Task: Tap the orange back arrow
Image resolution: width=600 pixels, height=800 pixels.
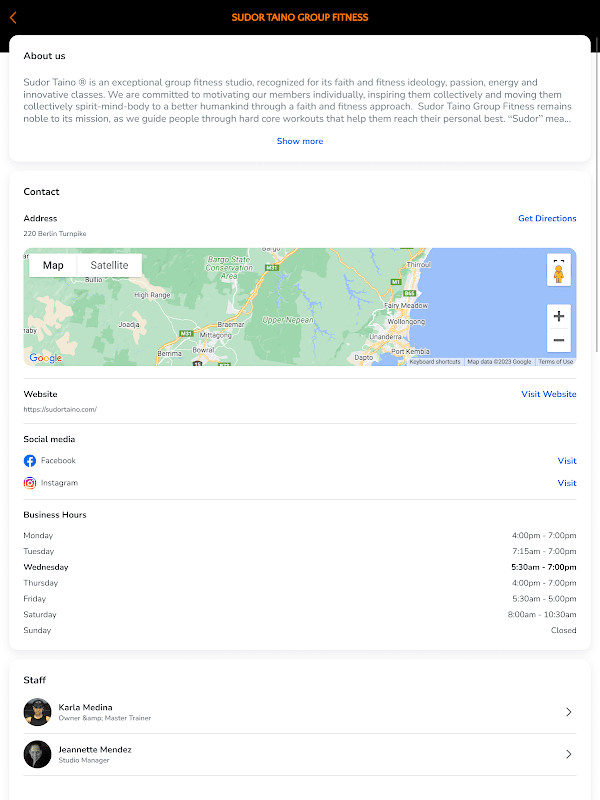Action: tap(13, 17)
